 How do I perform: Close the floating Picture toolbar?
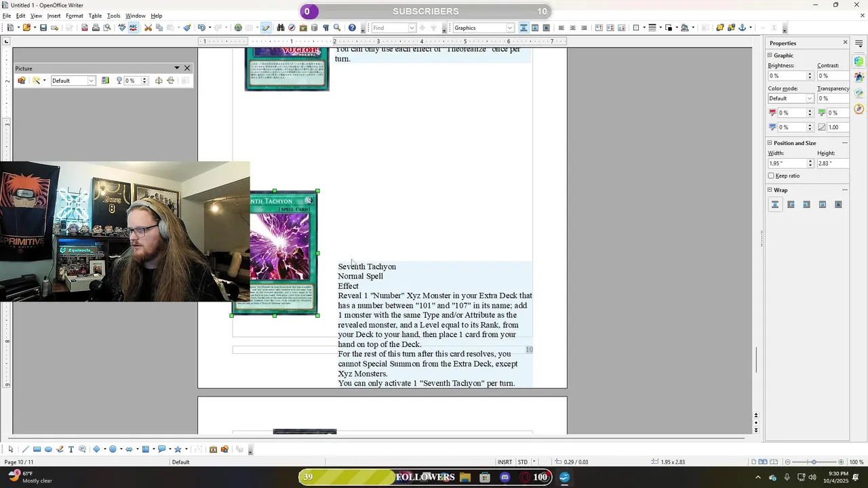pyautogui.click(x=187, y=68)
